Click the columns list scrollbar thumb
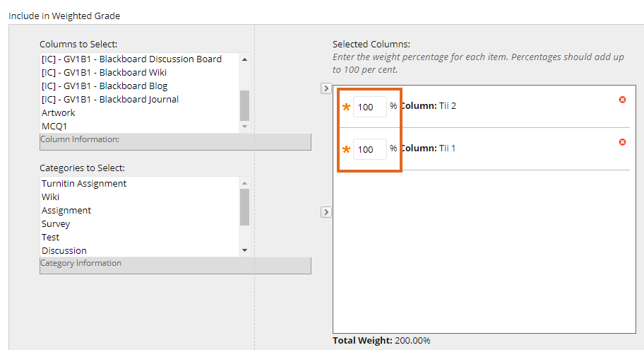Image resolution: width=644 pixels, height=350 pixels. 245,105
